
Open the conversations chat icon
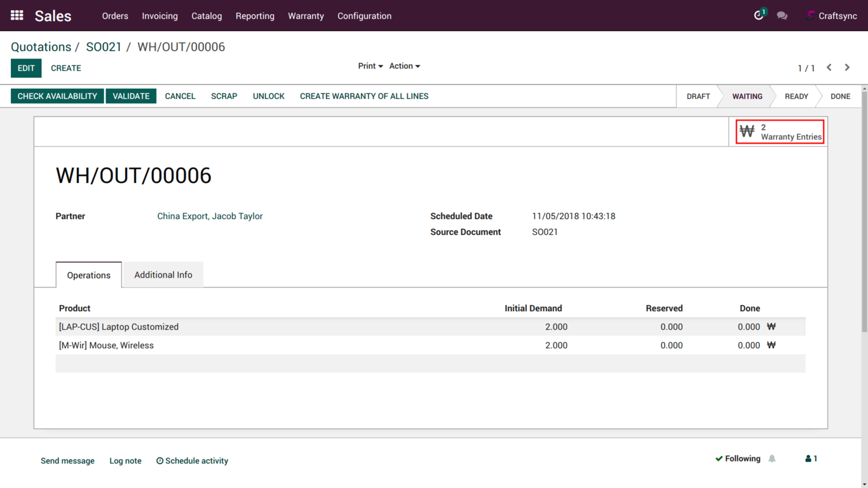pos(782,16)
